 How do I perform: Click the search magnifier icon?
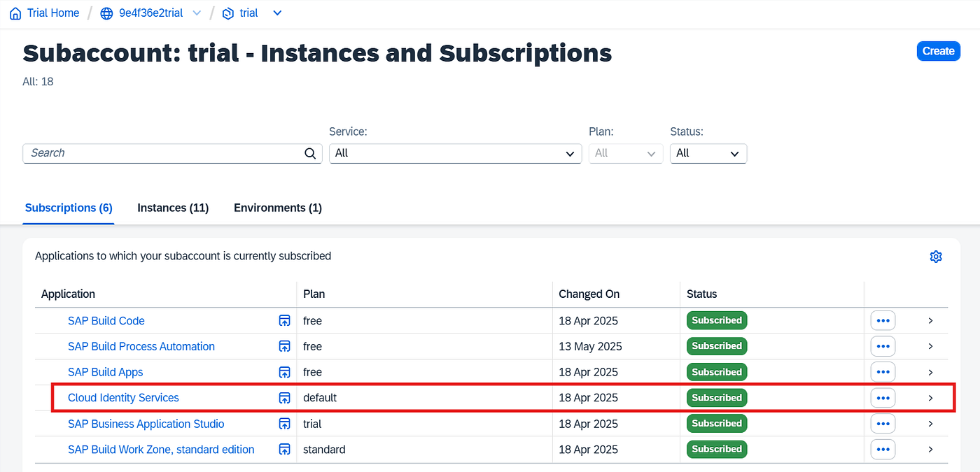[310, 154]
